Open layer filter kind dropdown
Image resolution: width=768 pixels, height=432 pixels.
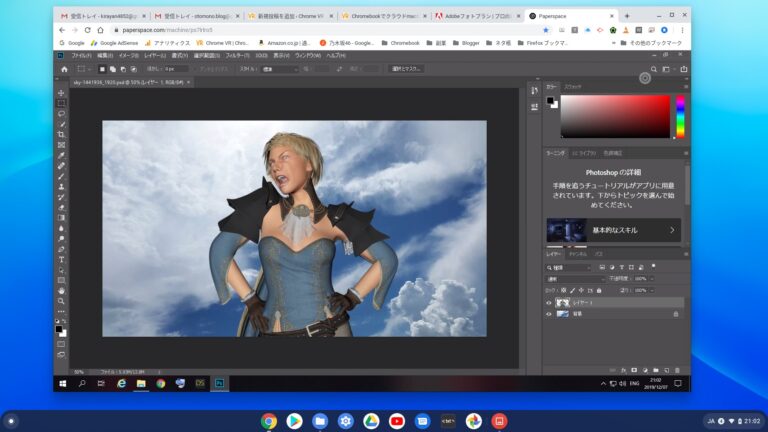[x=569, y=268]
